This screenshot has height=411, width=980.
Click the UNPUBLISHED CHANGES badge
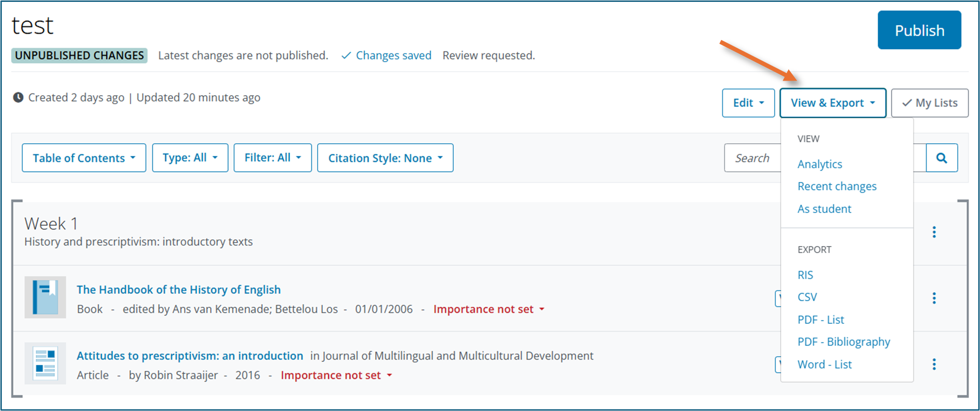[x=79, y=56]
